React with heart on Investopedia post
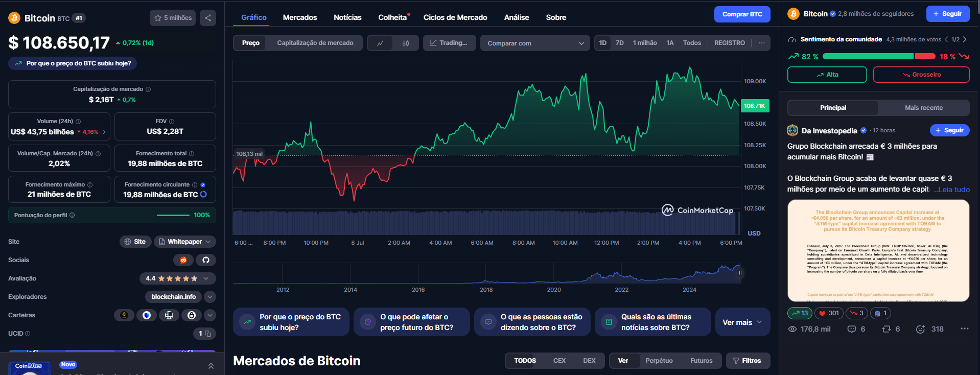 pos(829,313)
